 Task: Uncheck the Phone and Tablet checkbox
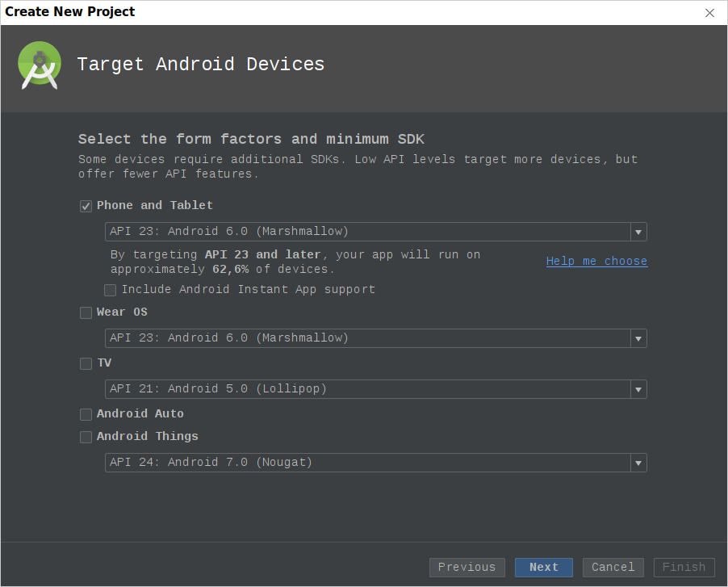86,206
